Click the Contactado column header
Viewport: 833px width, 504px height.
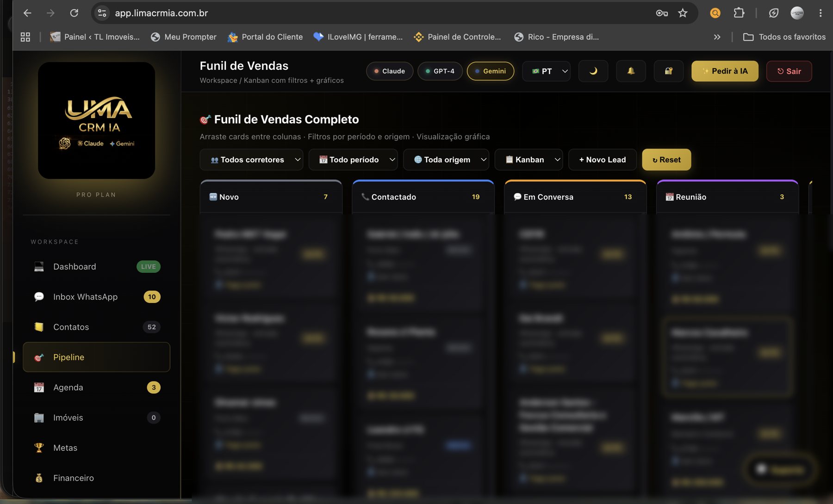423,197
